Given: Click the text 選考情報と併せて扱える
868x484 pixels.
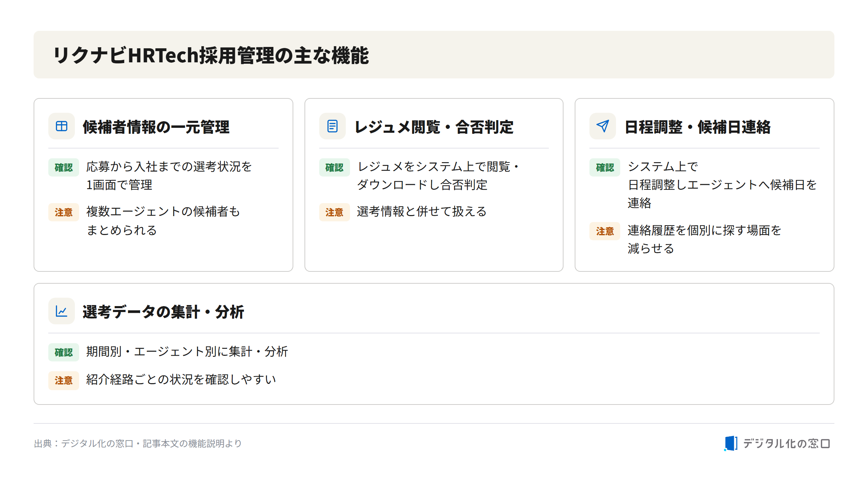Looking at the screenshot, I should (422, 212).
